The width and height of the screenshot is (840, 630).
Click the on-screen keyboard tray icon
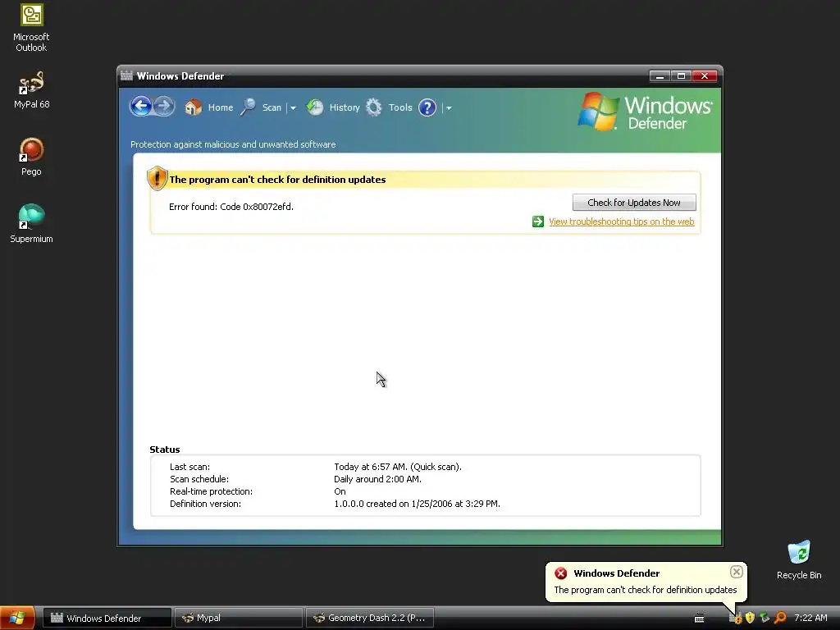point(699,619)
